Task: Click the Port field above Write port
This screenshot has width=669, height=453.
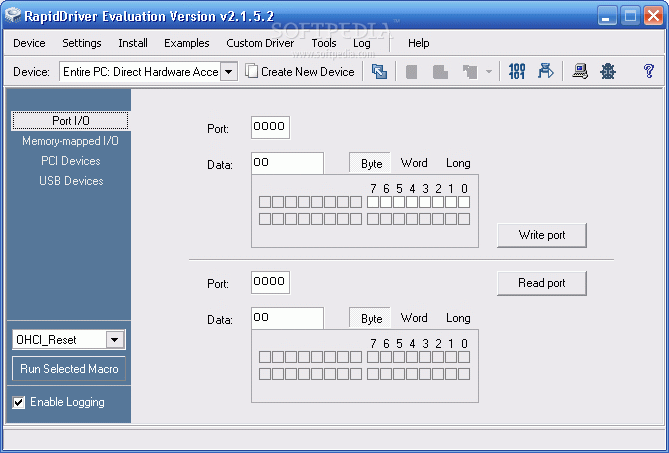Action: pyautogui.click(x=270, y=127)
